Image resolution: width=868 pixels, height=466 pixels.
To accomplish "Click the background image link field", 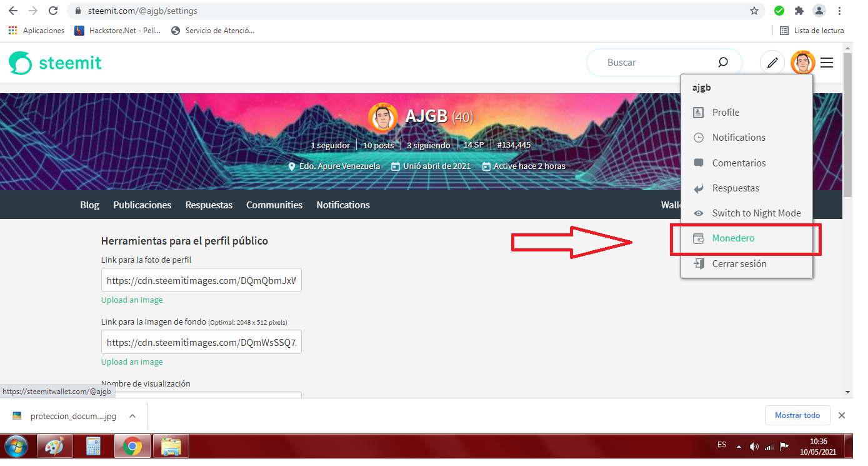I will (x=201, y=342).
